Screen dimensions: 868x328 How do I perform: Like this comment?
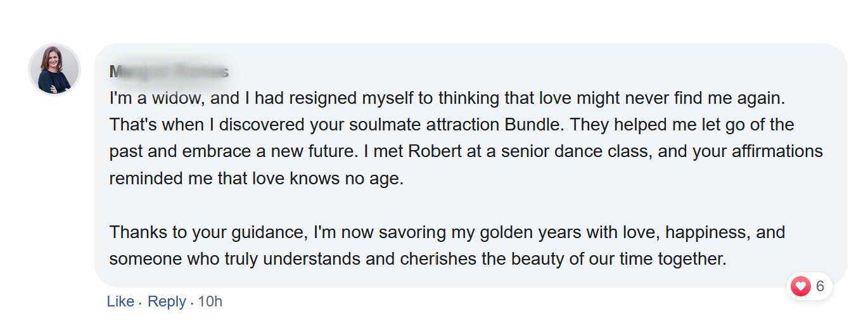pyautogui.click(x=120, y=301)
